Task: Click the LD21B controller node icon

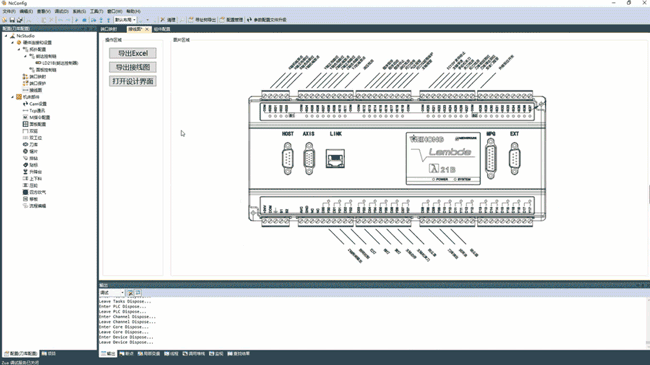Action: (x=39, y=63)
